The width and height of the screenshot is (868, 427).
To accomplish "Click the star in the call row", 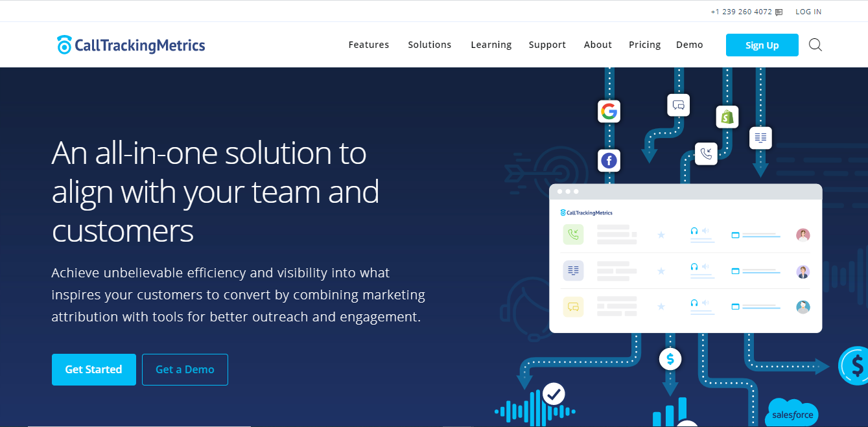I will pos(661,235).
